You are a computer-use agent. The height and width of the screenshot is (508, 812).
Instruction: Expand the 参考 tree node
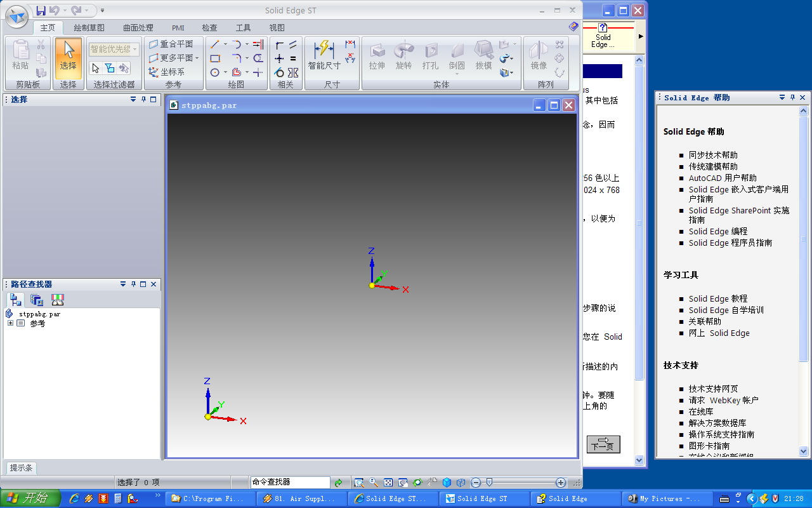10,323
